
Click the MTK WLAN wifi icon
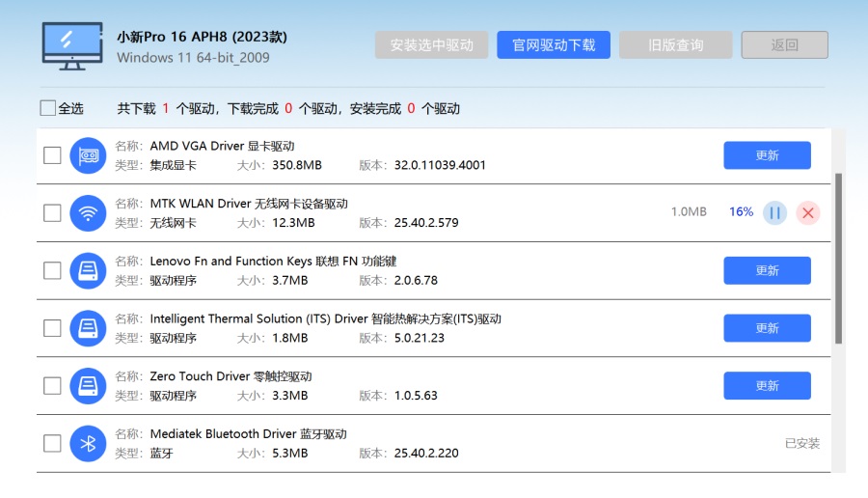coord(88,213)
